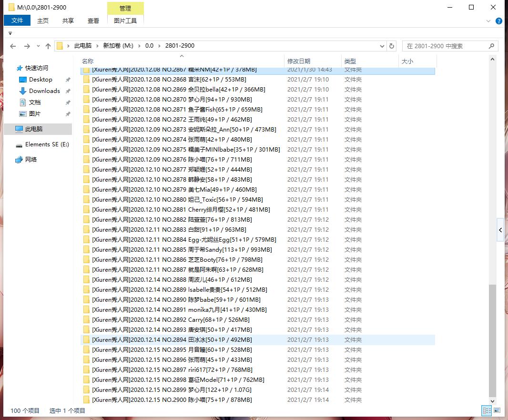Select 此电脑 in the navigation pane
Image resolution: width=508 pixels, height=420 pixels.
(38, 129)
